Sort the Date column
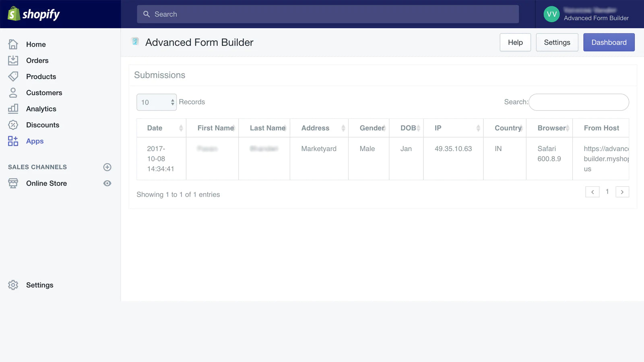 pyautogui.click(x=161, y=128)
